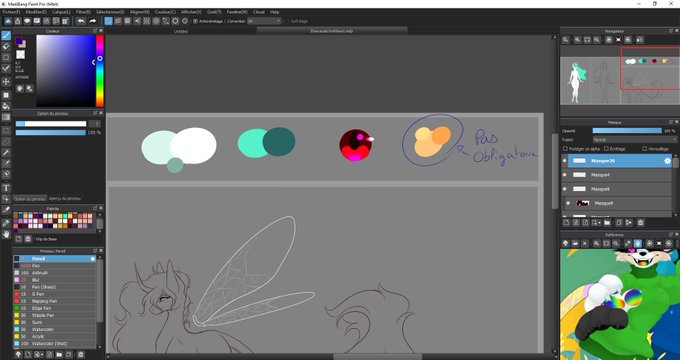Click the cloud save icon in toolbar

click(8, 21)
